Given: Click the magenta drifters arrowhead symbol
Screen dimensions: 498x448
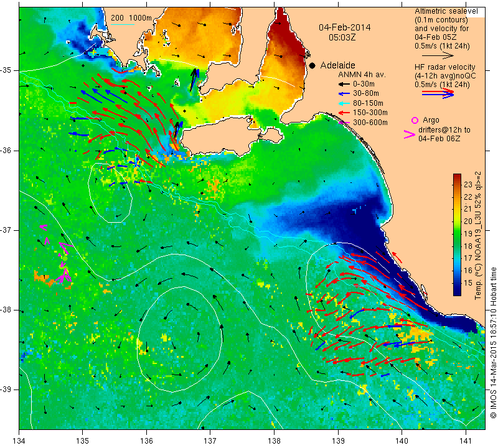Looking at the screenshot, I should (x=409, y=134).
